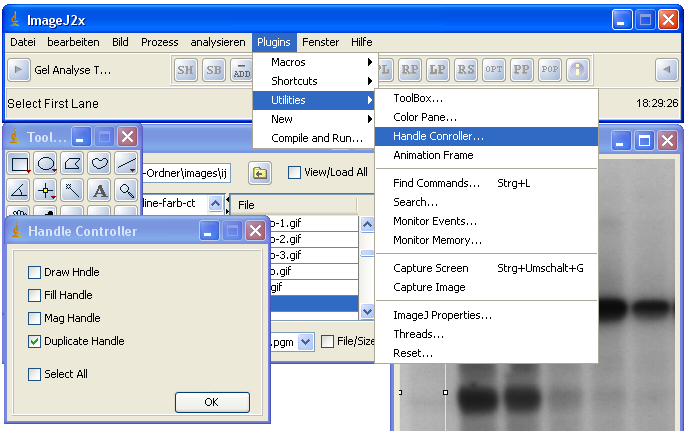Select the Oval selection tool
The height and width of the screenshot is (431, 687).
click(x=46, y=164)
